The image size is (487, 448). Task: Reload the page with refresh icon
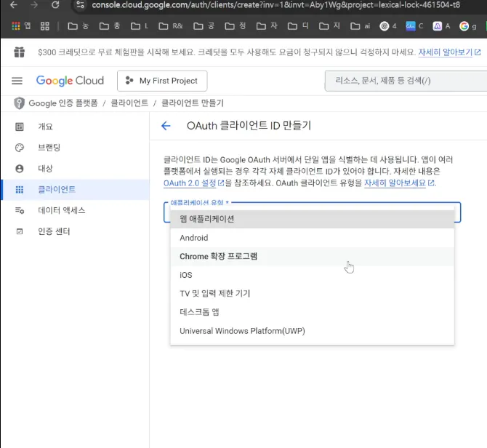click(x=55, y=4)
